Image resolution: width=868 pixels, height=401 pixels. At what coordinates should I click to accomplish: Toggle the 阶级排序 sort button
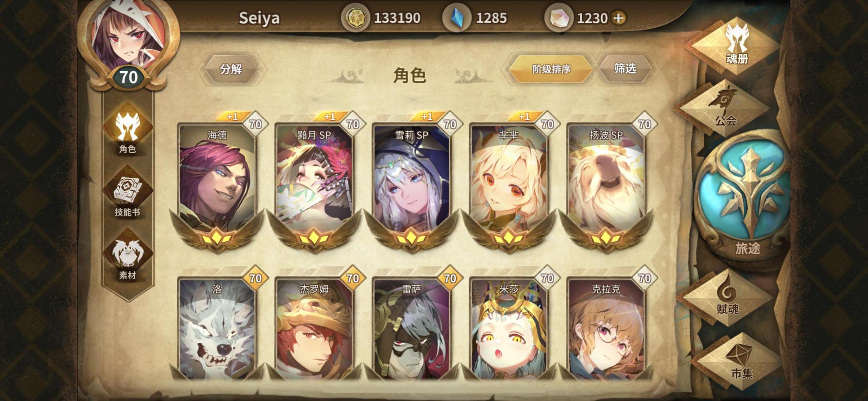pos(551,69)
